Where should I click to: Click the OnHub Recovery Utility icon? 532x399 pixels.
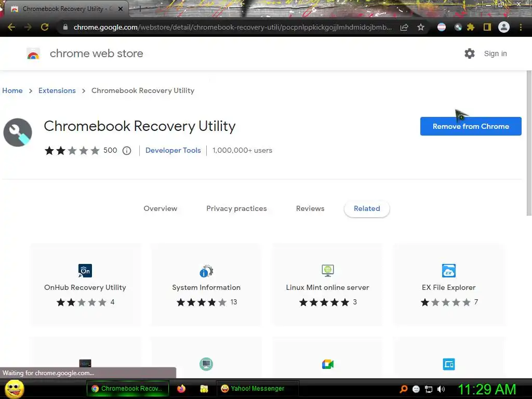[85, 271]
